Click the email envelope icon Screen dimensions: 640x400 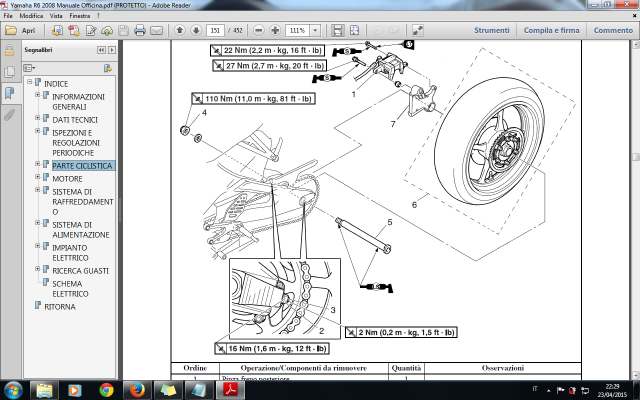pos(156,31)
